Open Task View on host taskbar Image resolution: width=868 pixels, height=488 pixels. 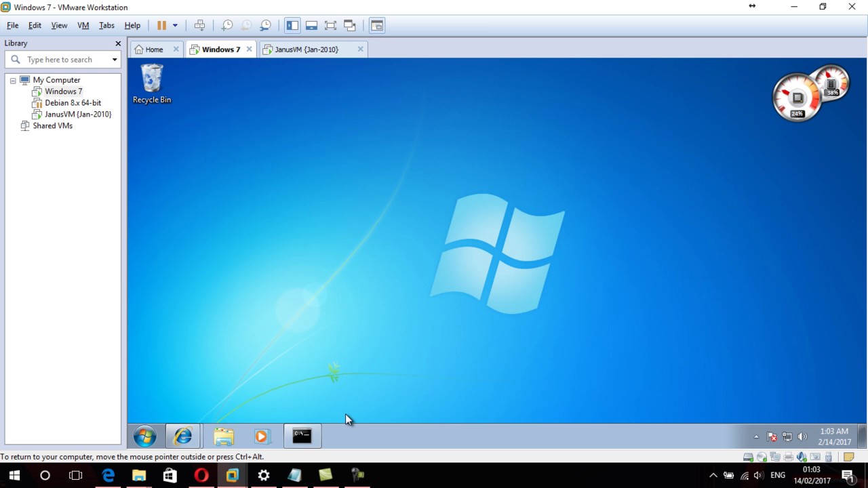click(76, 476)
